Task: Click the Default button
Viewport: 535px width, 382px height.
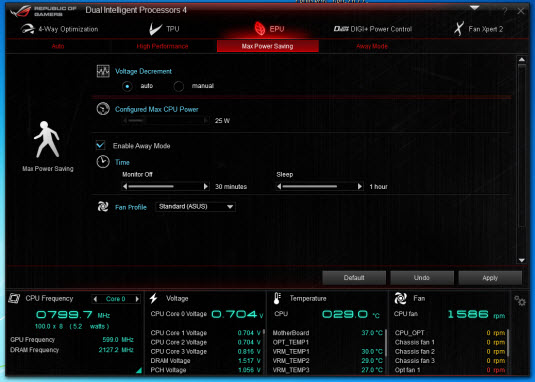Action: 354,278
